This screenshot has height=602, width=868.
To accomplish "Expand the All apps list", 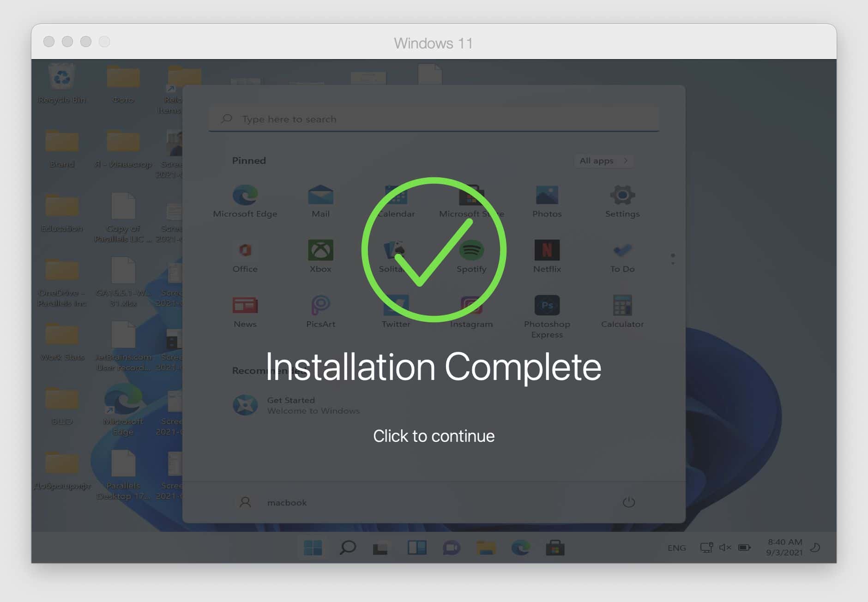I will pos(603,161).
